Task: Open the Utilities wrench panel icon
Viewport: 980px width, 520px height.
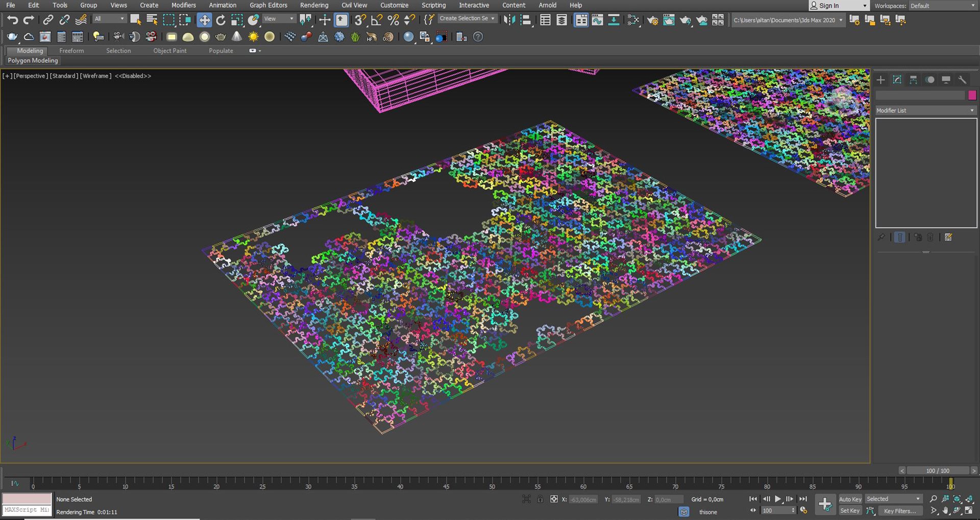Action: [x=962, y=80]
